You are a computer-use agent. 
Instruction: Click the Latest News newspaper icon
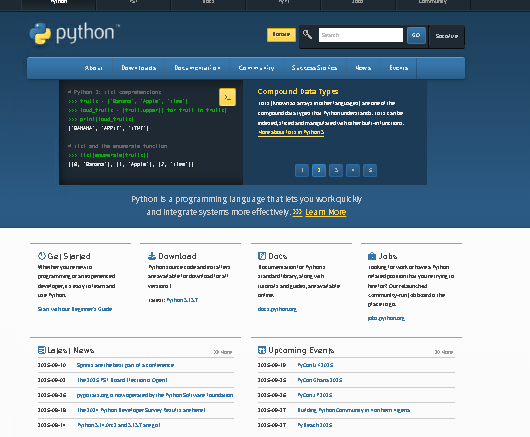(42, 350)
